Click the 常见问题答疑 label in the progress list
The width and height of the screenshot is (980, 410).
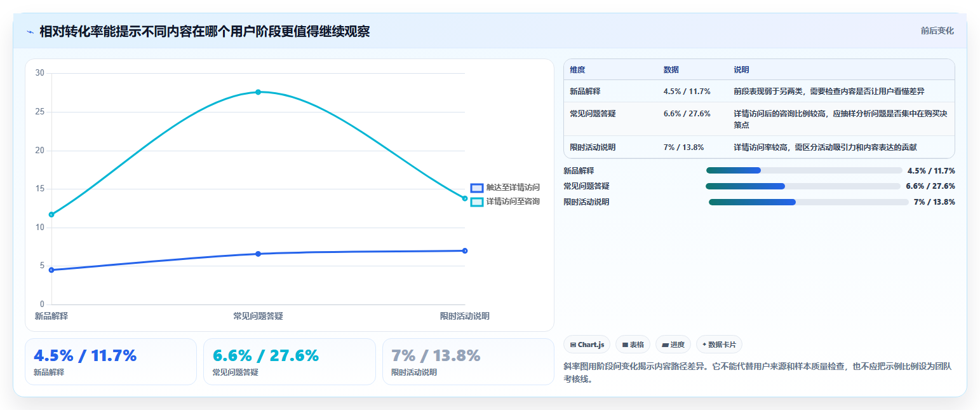586,186
